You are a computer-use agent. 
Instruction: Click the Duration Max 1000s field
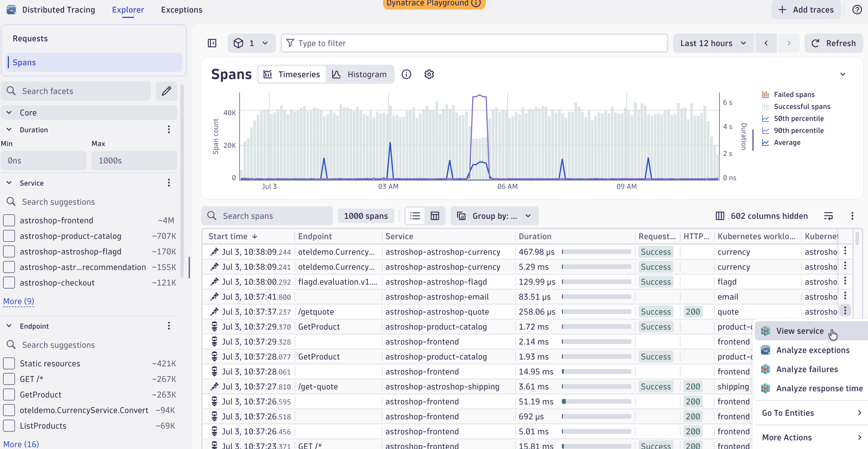pyautogui.click(x=134, y=160)
